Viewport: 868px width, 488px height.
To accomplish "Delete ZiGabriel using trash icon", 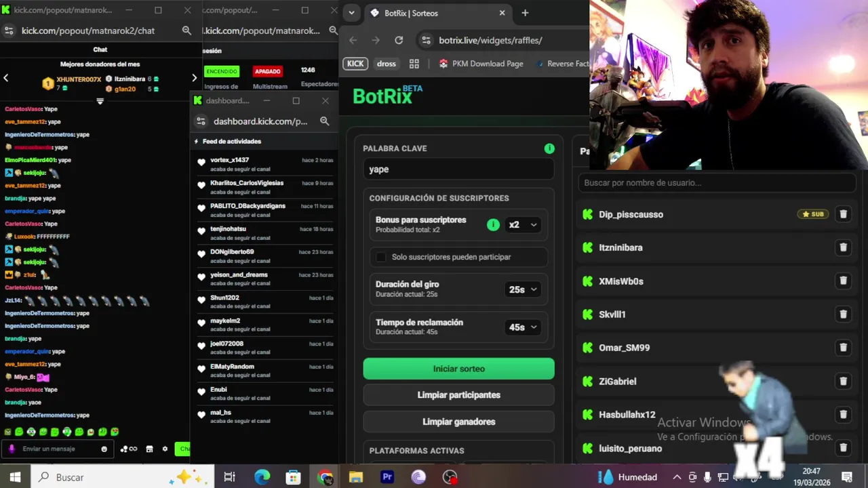I will click(x=843, y=381).
